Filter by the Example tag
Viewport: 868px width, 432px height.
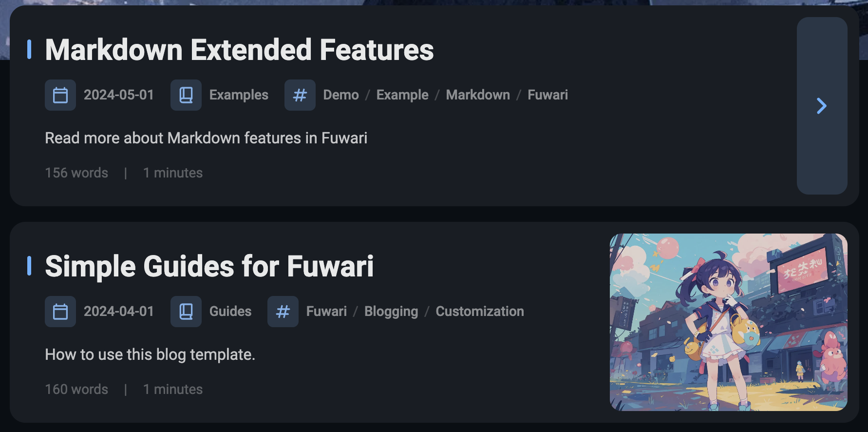pyautogui.click(x=402, y=95)
